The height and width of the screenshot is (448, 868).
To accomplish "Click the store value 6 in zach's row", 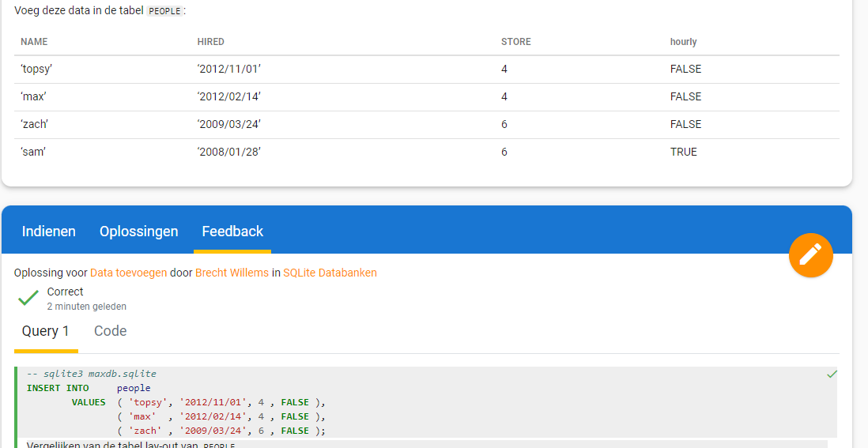I will (504, 125).
